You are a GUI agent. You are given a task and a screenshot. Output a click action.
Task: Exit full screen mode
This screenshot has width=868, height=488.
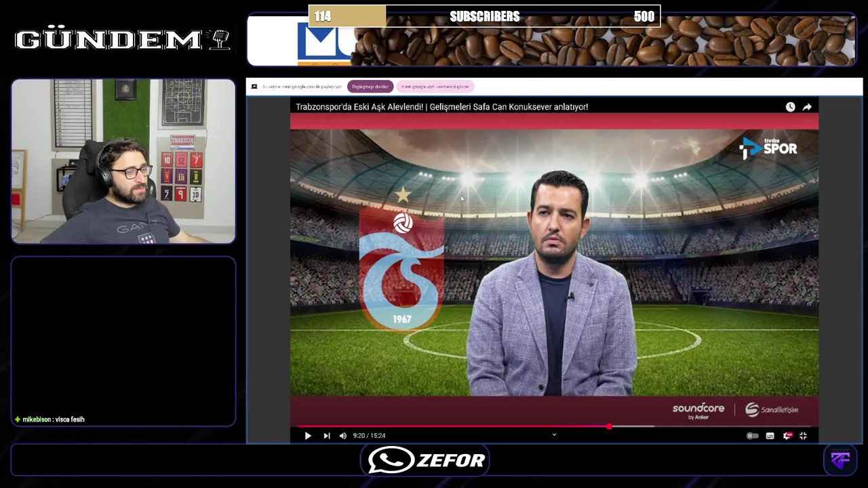(803, 436)
